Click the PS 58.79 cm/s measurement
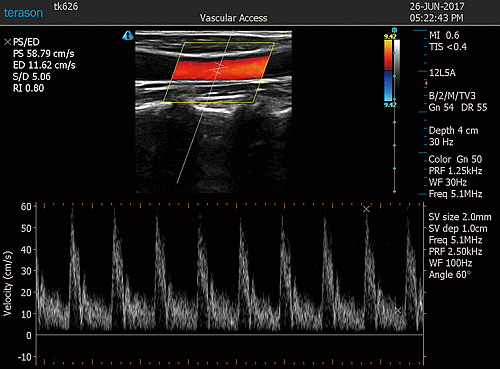 [x=44, y=54]
